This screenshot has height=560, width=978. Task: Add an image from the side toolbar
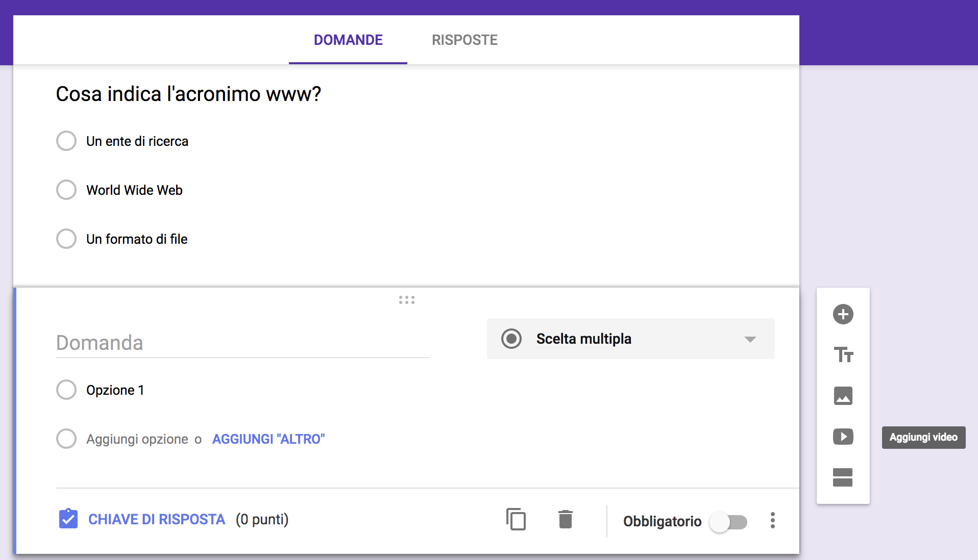point(843,396)
